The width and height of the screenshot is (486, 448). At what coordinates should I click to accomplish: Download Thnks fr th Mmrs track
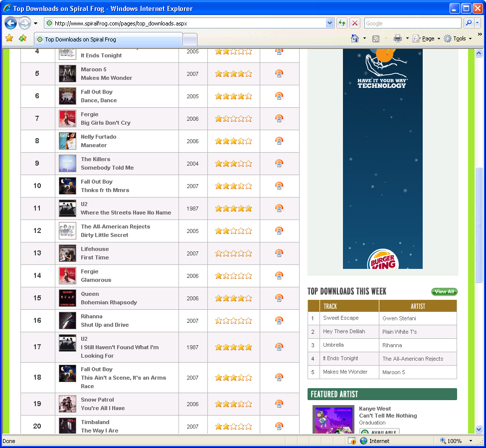[279, 186]
